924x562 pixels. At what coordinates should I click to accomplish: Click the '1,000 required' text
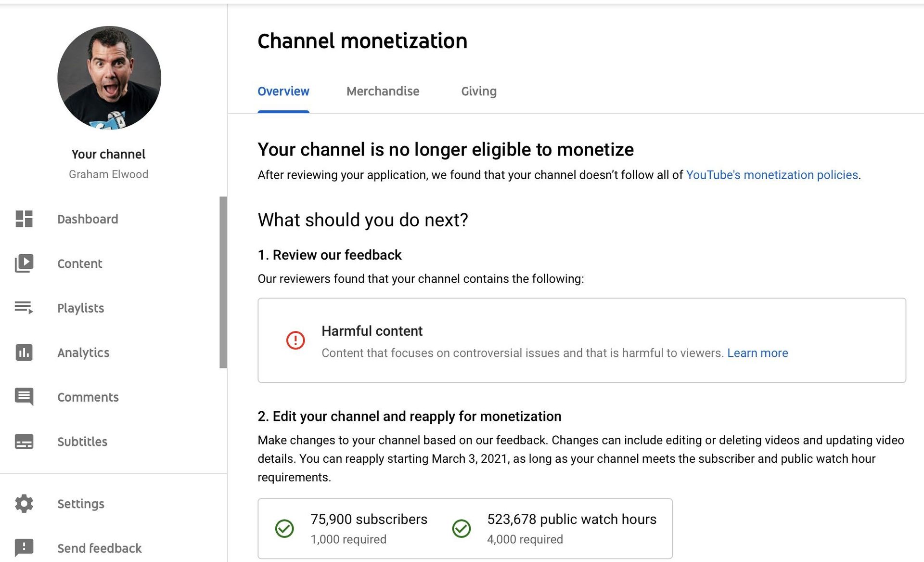348,539
